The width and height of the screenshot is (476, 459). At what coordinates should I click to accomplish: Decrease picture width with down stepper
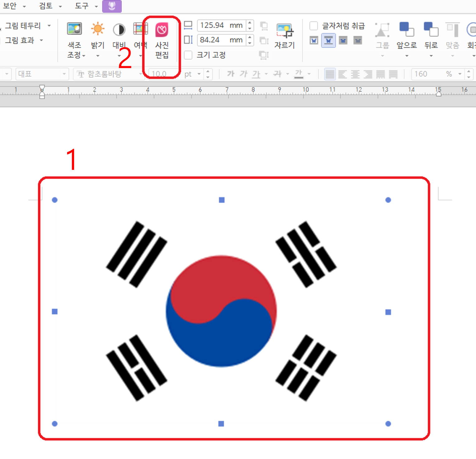pos(250,28)
